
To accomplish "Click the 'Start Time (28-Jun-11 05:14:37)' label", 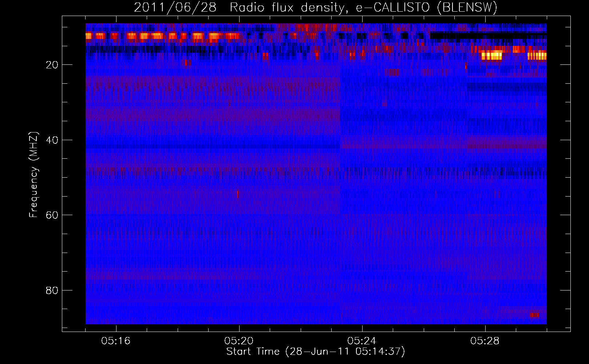I will pyautogui.click(x=316, y=352).
